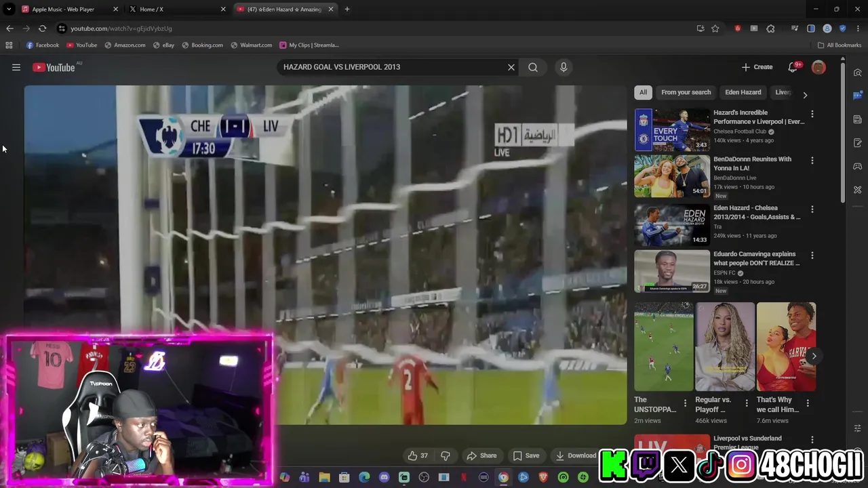Screen dimensions: 868x488
Task: Open the YouTube account avatar menu
Action: click(818, 67)
